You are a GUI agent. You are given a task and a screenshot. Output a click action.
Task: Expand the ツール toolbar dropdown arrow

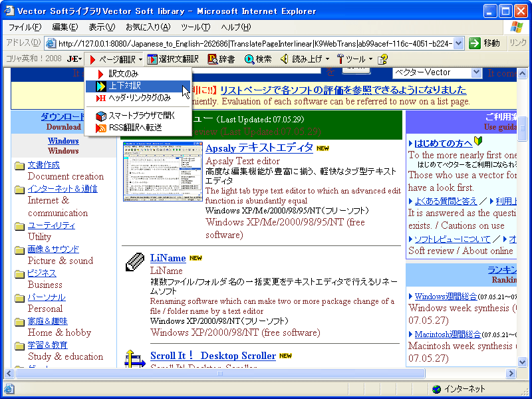point(370,59)
